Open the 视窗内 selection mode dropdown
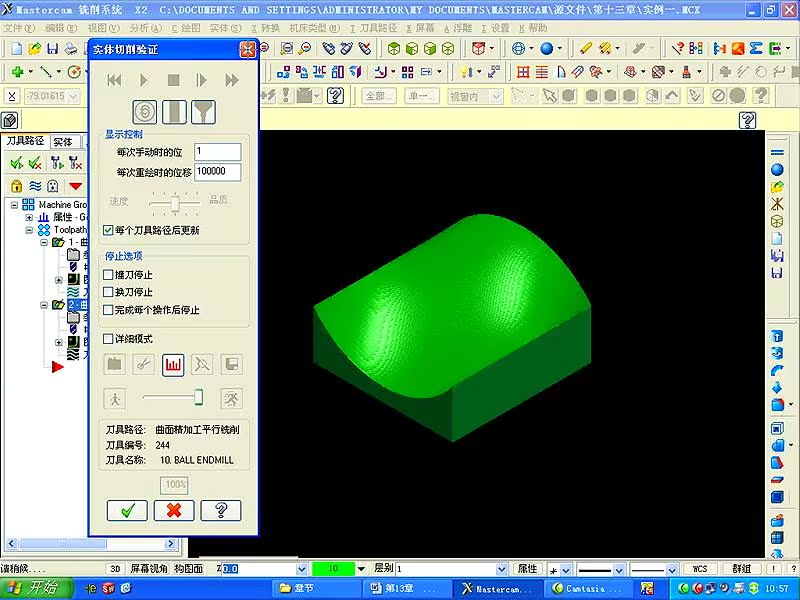Screen dimensions: 800x600 point(495,96)
